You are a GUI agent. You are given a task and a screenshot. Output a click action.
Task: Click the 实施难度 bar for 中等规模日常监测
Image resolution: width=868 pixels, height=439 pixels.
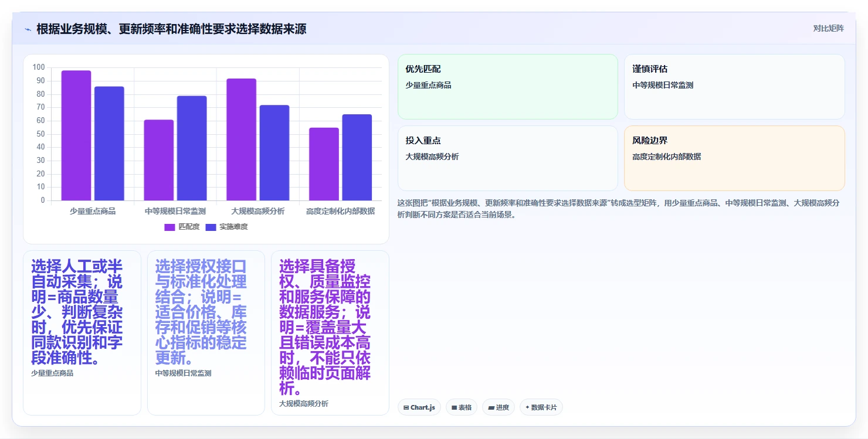tap(192, 148)
